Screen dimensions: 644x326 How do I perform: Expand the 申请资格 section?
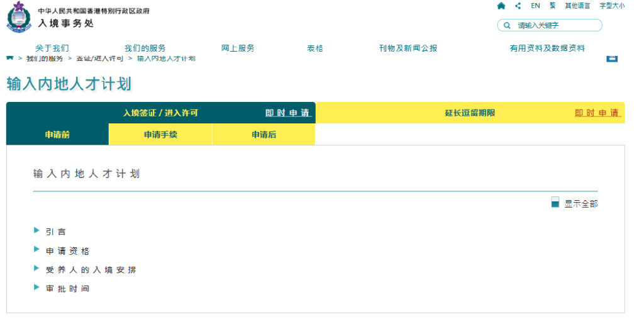tap(67, 251)
